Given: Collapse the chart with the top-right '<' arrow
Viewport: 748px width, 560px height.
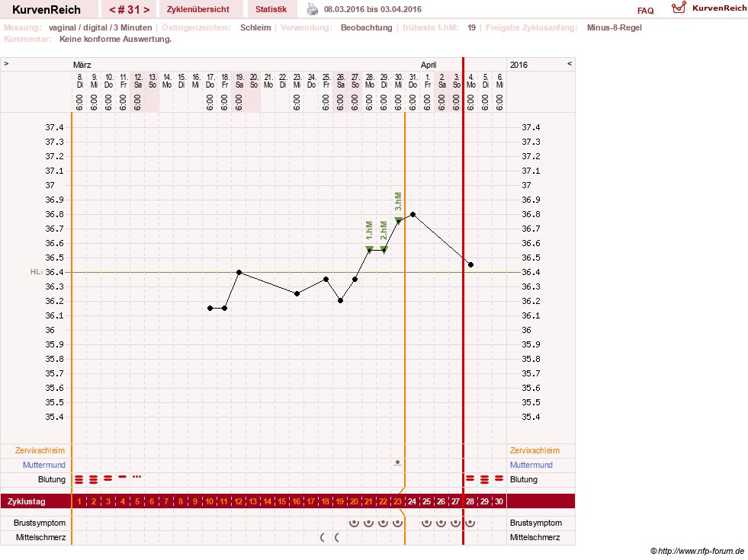Looking at the screenshot, I should pyautogui.click(x=569, y=63).
